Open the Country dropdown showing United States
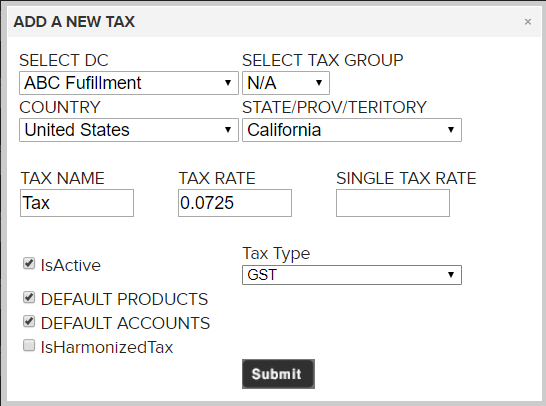Viewport: 546px width, 406px height. (129, 130)
